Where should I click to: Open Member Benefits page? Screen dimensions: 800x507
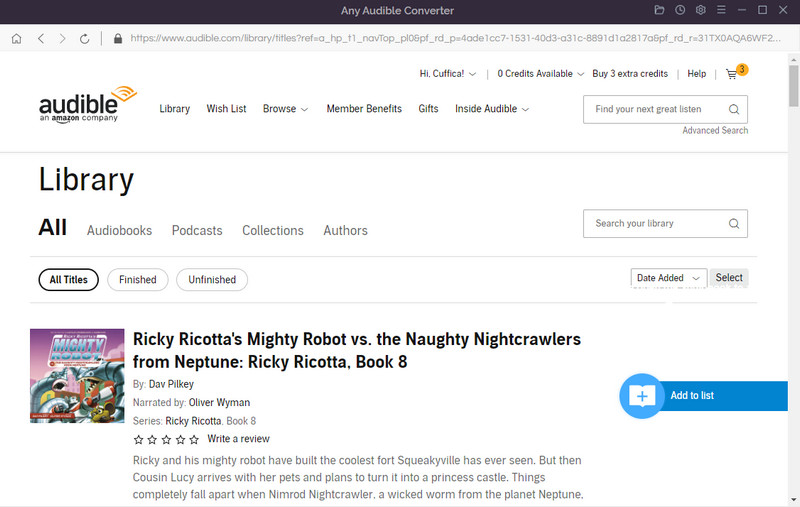364,109
